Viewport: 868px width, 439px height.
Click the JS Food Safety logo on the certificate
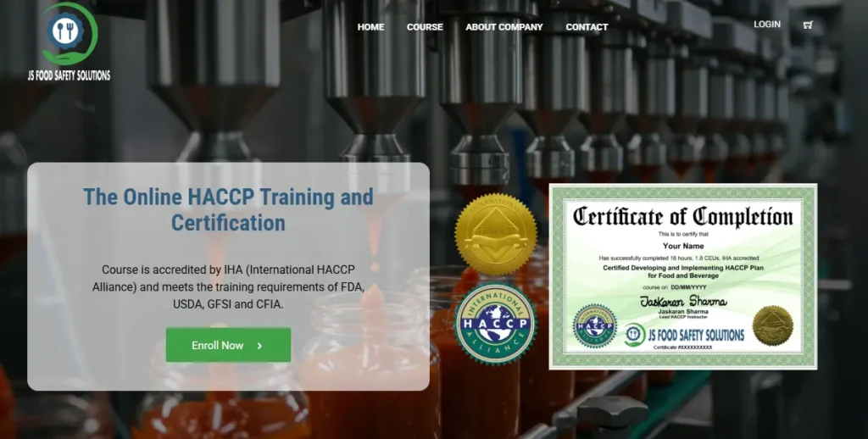pos(635,335)
